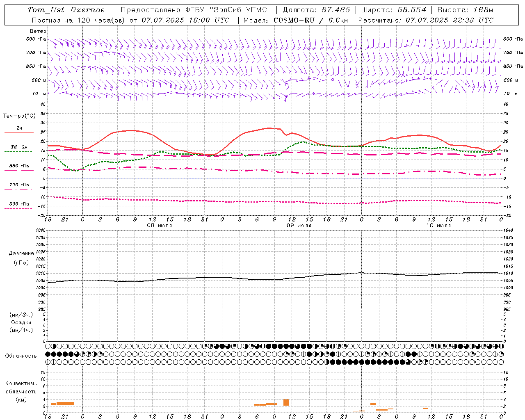Image resolution: width=525 pixels, height=420 pixels.
Task: Click 'Рассчитано: 07.07.2025 22:38 UTC' timestamp
Action: click(426, 20)
